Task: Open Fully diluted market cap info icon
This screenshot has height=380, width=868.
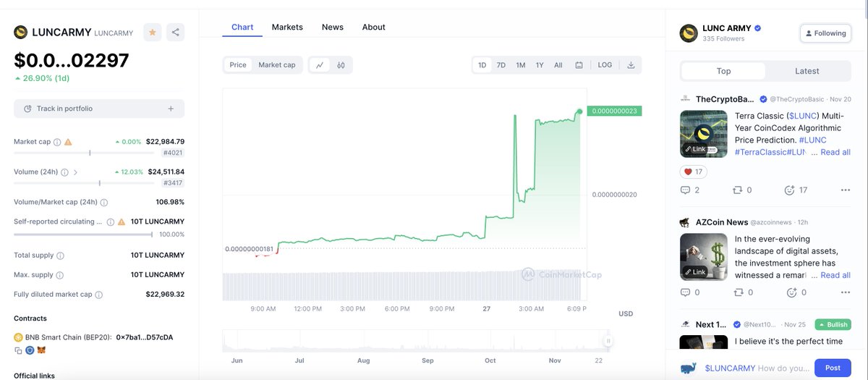Action: point(98,295)
